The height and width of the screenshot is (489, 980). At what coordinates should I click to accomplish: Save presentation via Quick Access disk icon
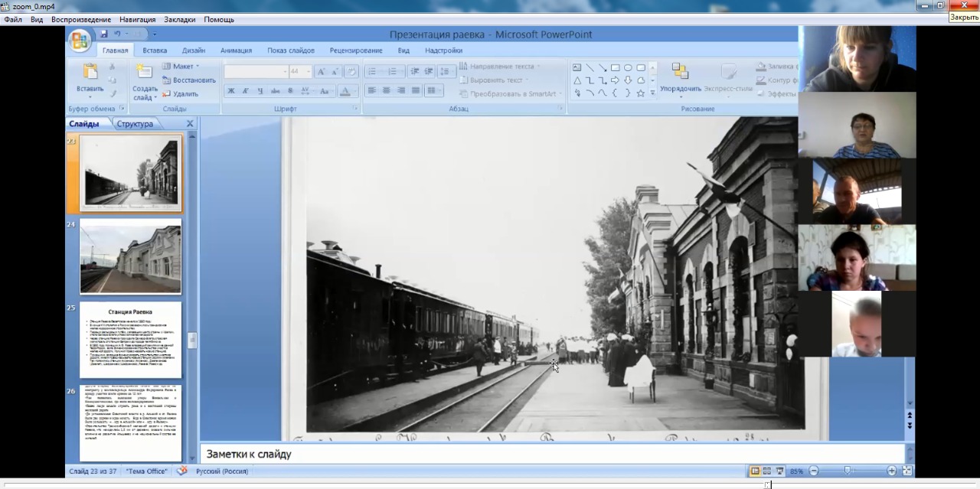point(103,34)
